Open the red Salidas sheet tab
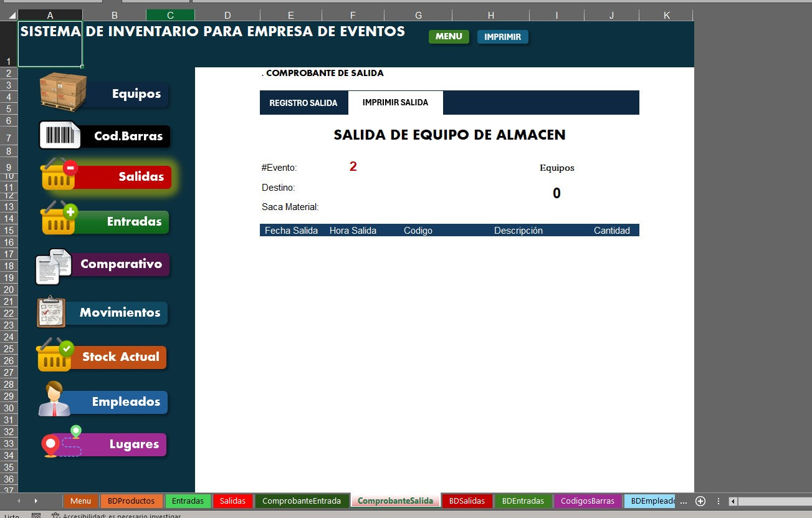 coord(233,501)
